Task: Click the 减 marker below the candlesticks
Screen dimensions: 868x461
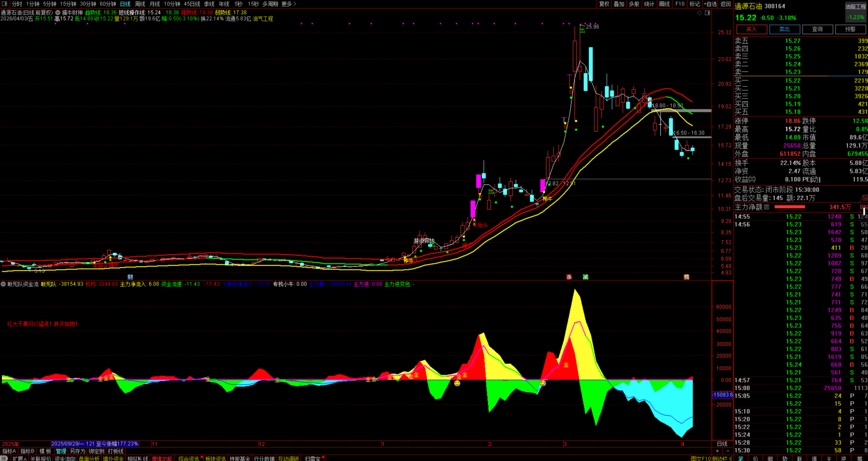Action: point(585,277)
